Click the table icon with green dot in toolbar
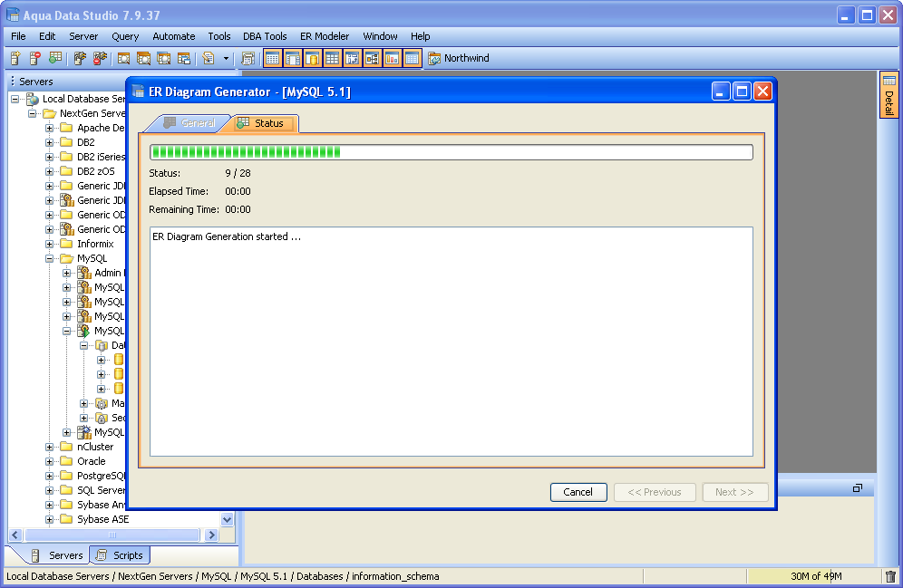The height and width of the screenshot is (588, 903). [x=54, y=58]
